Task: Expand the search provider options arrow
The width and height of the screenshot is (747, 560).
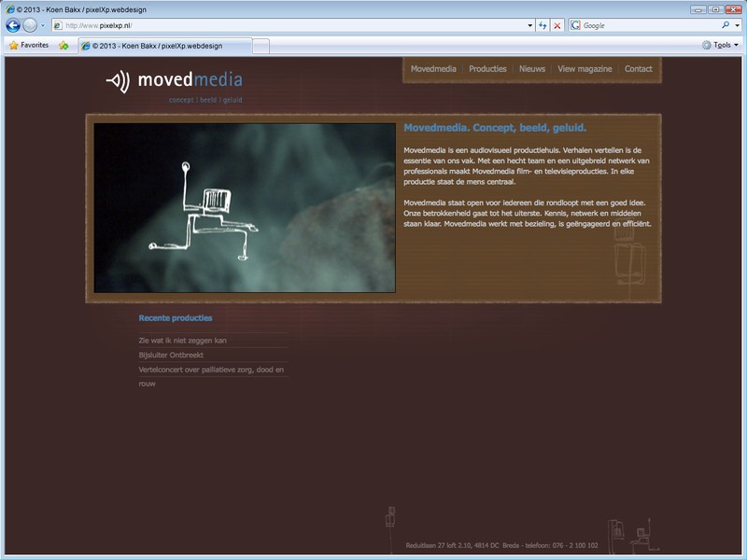Action: coord(737,25)
